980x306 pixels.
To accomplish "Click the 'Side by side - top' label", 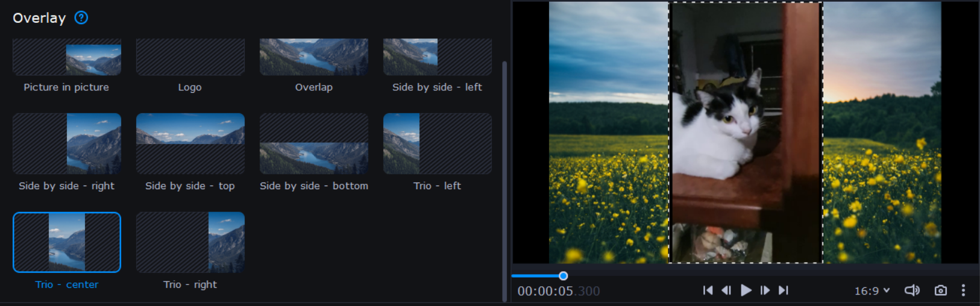I will [190, 186].
